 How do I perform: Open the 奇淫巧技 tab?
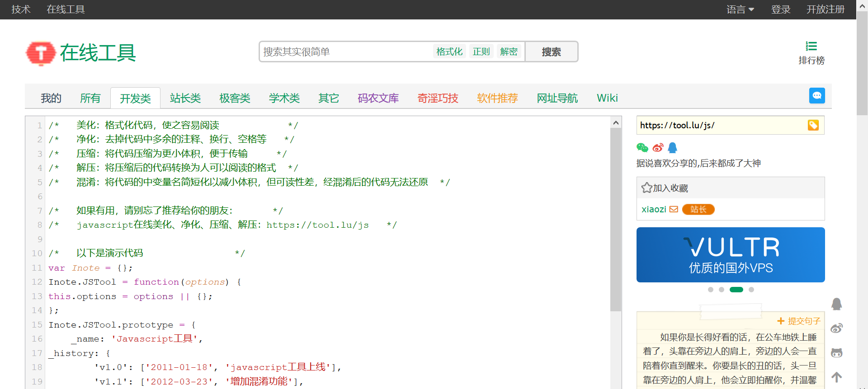438,98
